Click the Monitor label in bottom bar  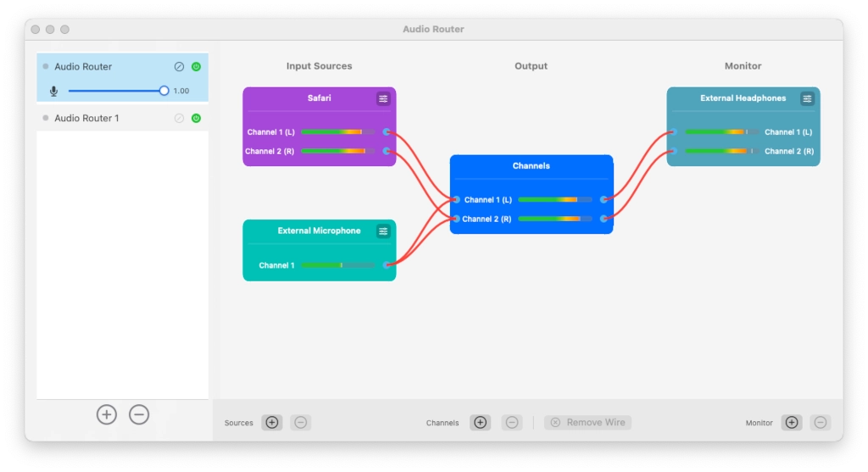(759, 423)
